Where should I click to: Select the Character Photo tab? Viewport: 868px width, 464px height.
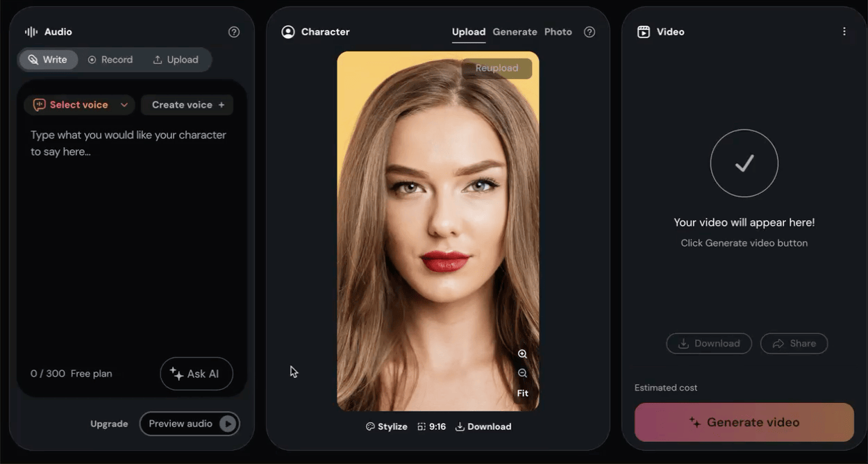click(x=558, y=32)
